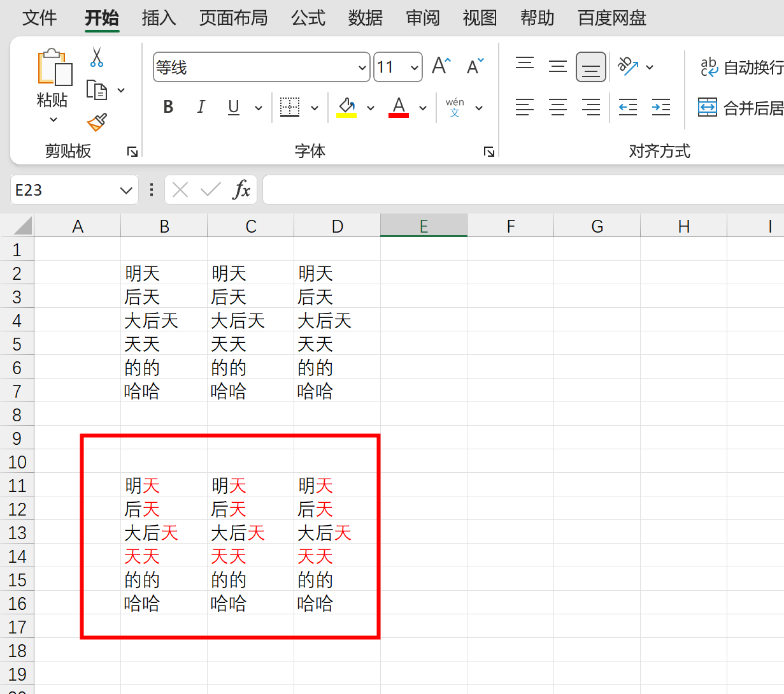Image resolution: width=784 pixels, height=694 pixels.
Task: Expand the Name Box dropdown
Action: 126,190
